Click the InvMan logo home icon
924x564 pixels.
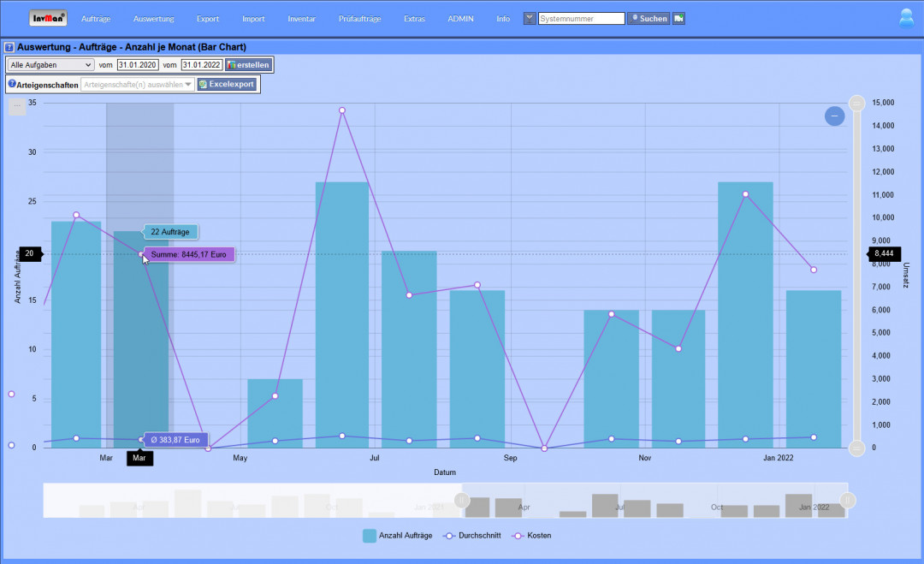[x=48, y=18]
